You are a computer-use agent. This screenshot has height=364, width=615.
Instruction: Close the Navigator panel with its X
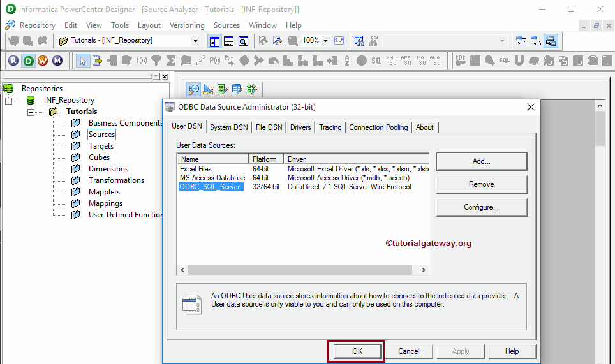[165, 76]
